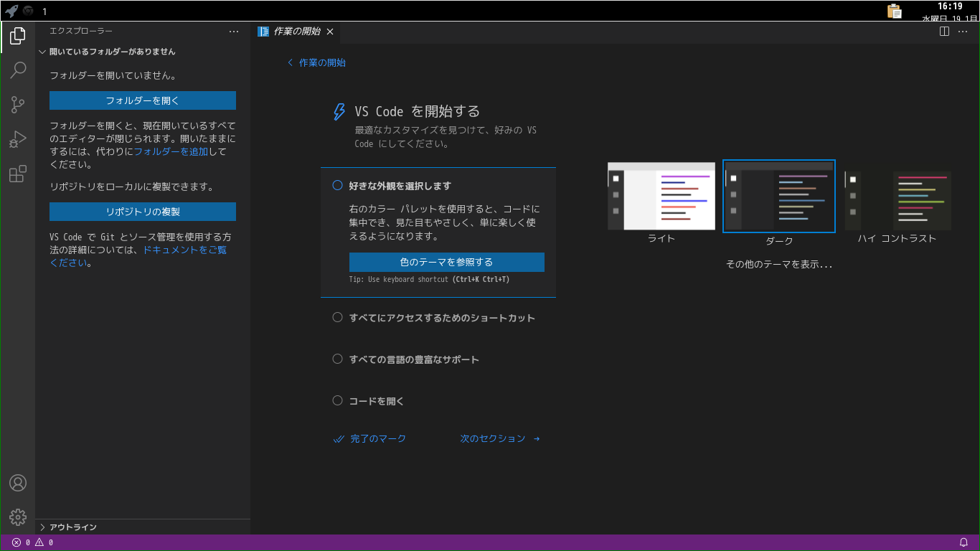Click the エクスプローラー panel title

coord(81,31)
